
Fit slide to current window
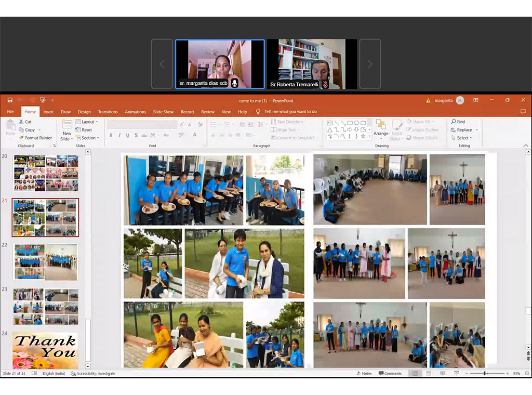tap(527, 373)
